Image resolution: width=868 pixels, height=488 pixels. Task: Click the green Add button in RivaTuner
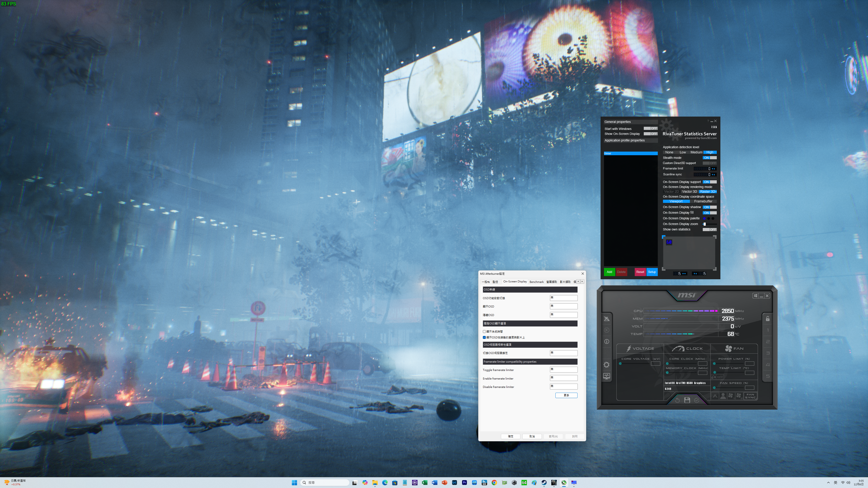click(x=609, y=272)
